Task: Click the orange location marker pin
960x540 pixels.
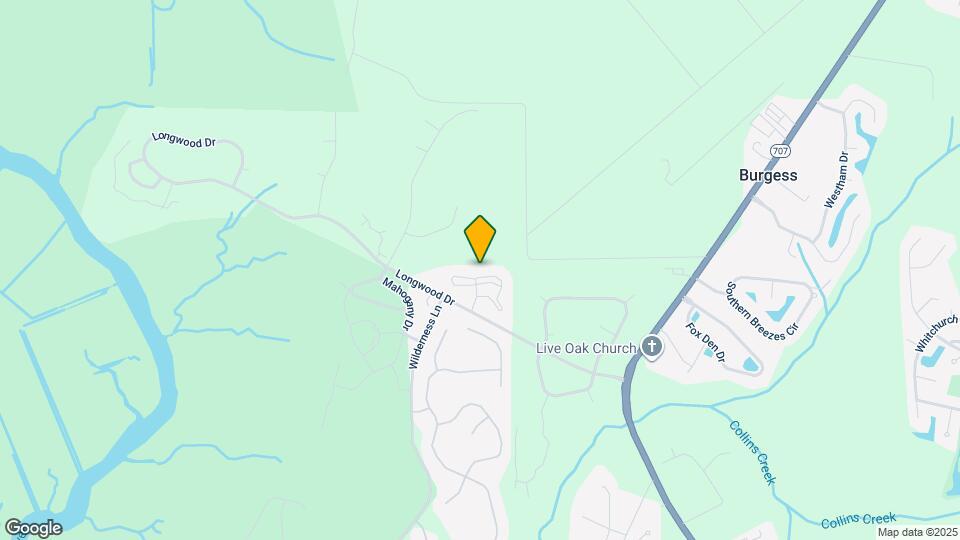Action: pyautogui.click(x=480, y=239)
